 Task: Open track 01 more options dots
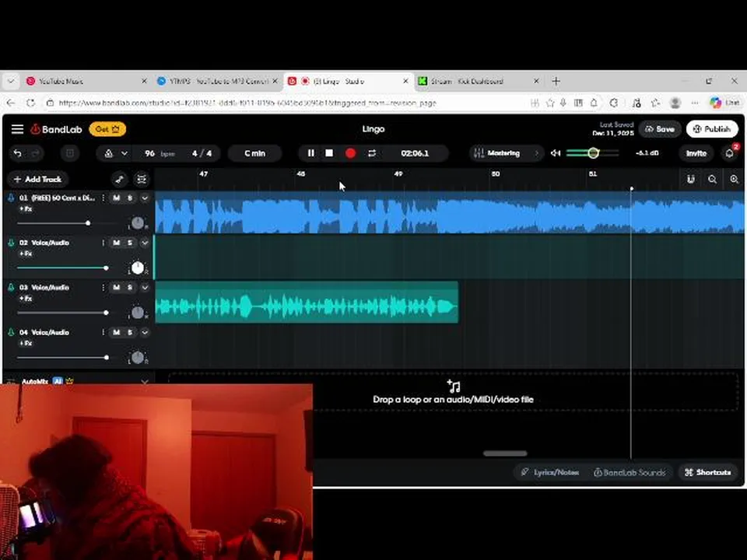(103, 198)
